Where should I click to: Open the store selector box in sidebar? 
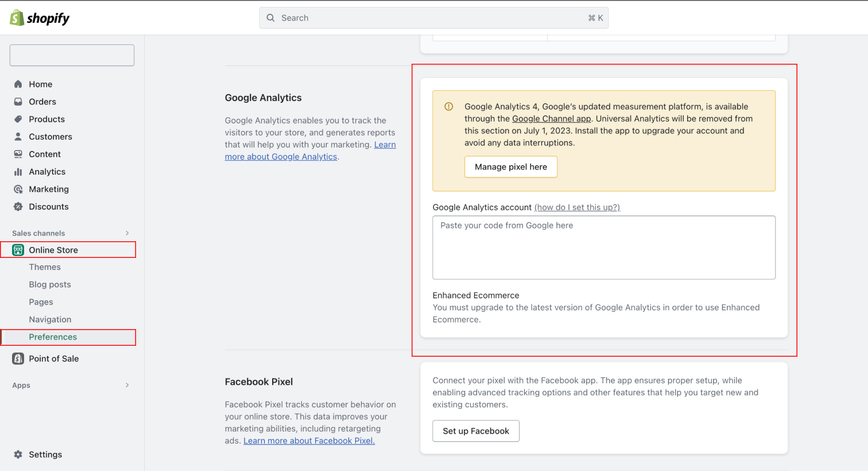point(72,55)
